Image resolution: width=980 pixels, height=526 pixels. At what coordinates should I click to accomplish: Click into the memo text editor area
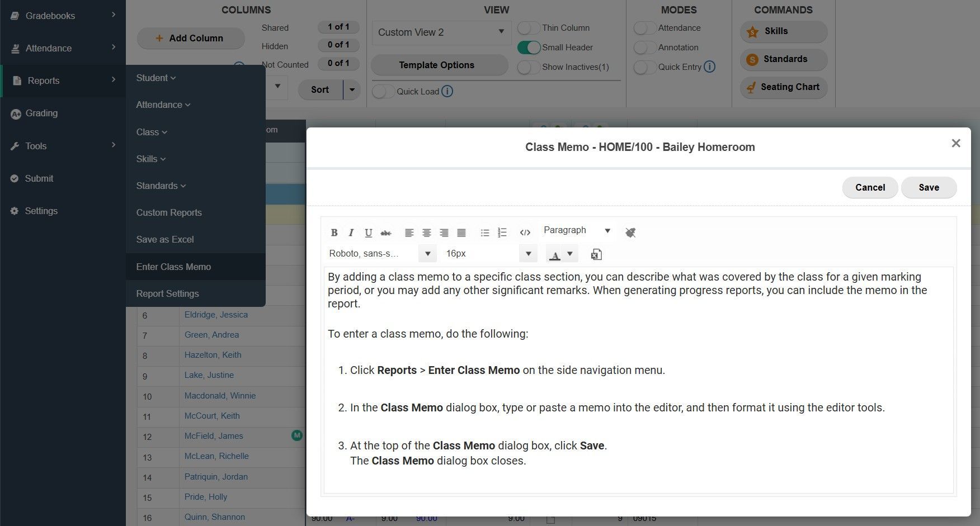tap(638, 380)
